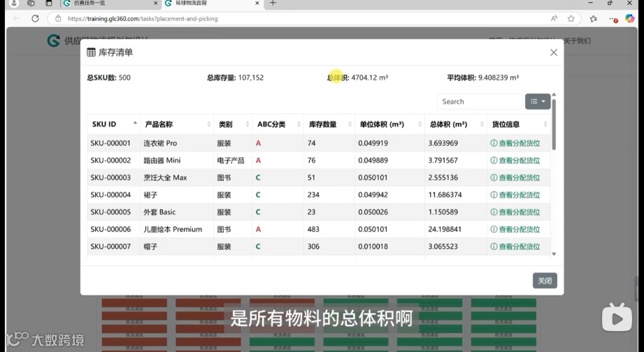644x352 pixels.
Task: Focus the Search input field
Action: [480, 101]
